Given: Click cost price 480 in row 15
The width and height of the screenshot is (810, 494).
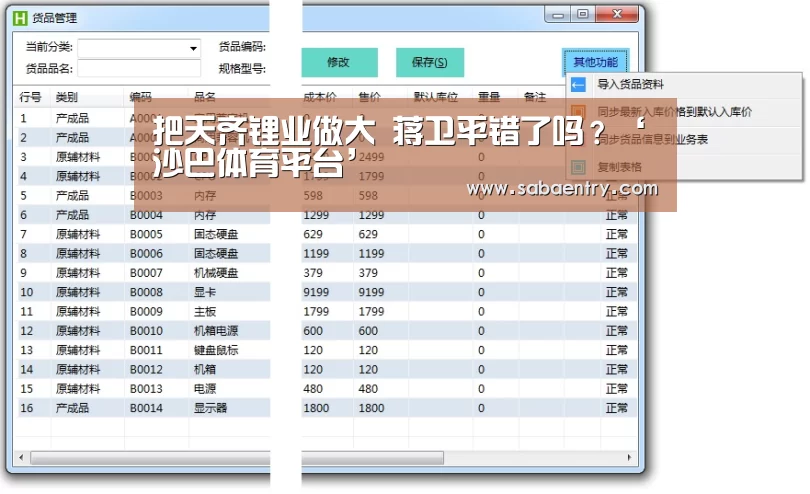Looking at the screenshot, I should 313,389.
